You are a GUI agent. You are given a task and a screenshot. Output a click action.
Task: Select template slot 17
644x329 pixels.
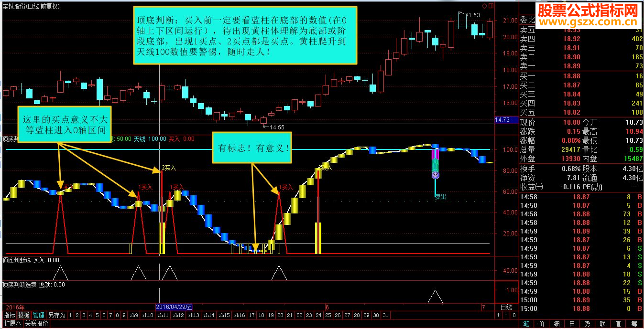[x=252, y=315]
